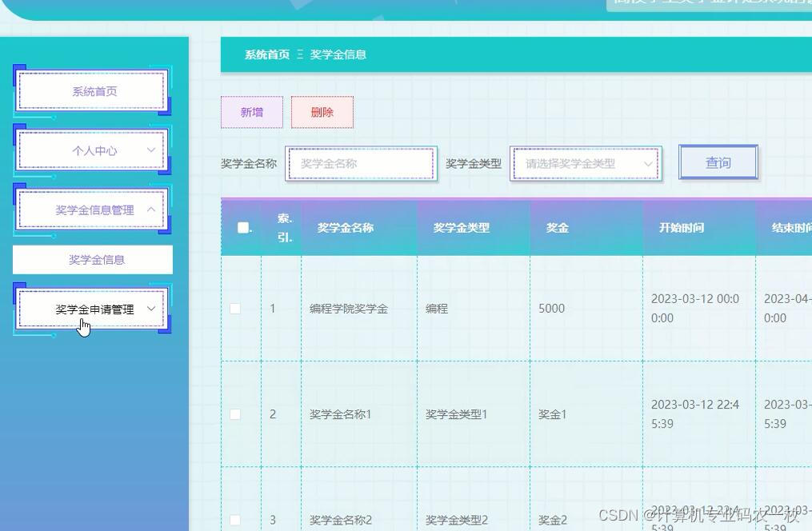This screenshot has height=531, width=812.
Task: Click 系统首页 in the breadcrumb
Action: click(x=266, y=54)
